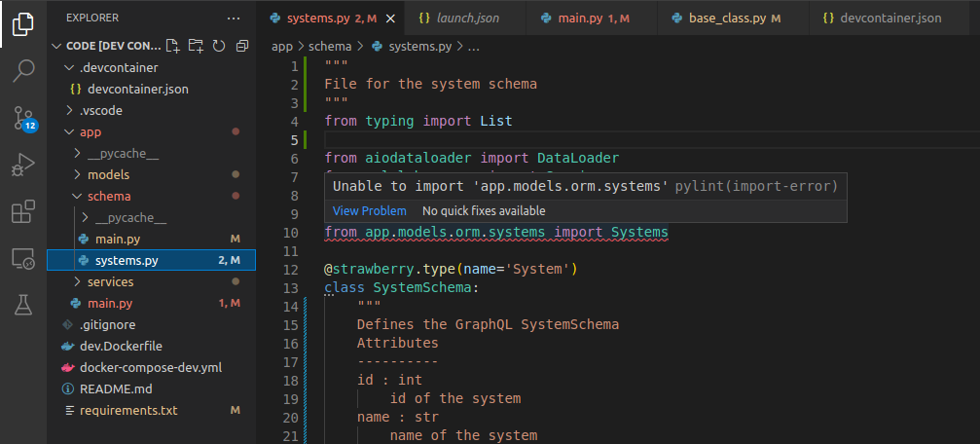Click the 'schema' breadcrumb segment
Image resolution: width=980 pixels, height=444 pixels.
pyautogui.click(x=329, y=46)
